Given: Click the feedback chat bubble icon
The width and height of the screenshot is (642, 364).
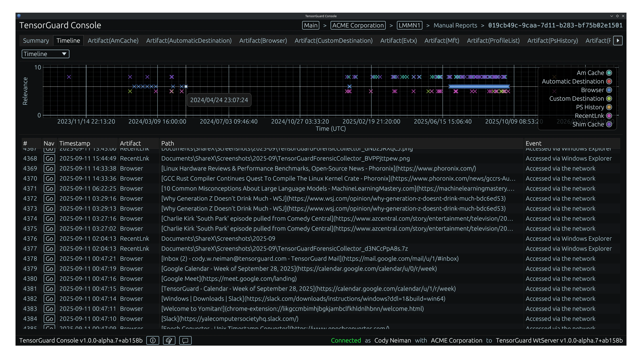Looking at the screenshot, I should coord(185,340).
